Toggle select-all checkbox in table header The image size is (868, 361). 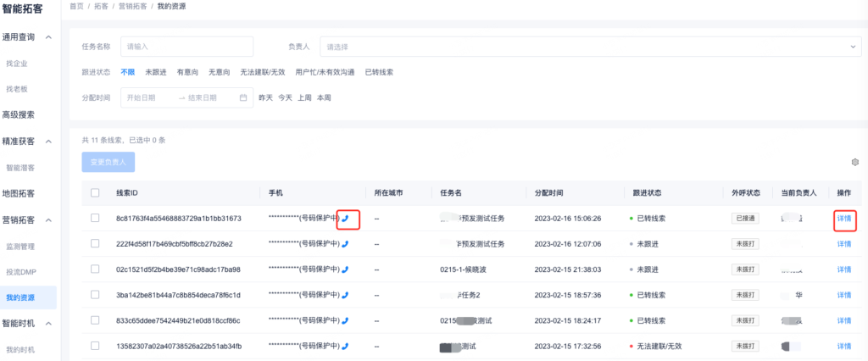click(95, 193)
